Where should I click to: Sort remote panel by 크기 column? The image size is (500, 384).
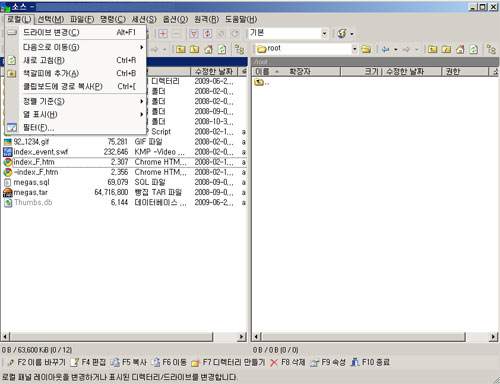click(x=362, y=72)
